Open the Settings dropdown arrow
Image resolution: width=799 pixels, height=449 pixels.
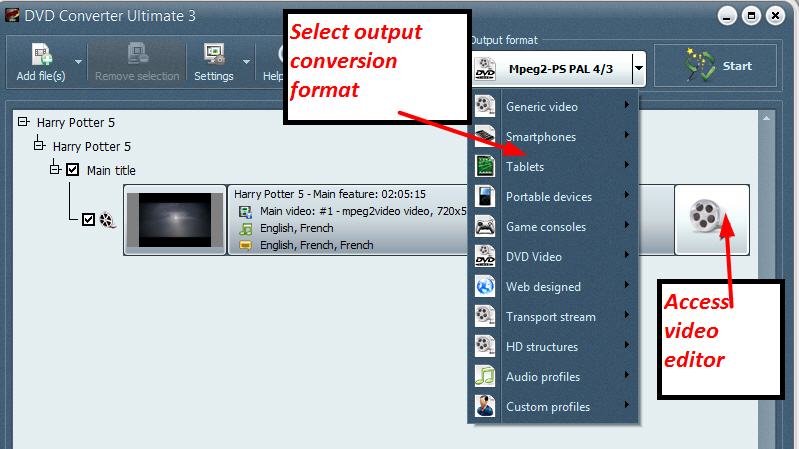coord(247,62)
